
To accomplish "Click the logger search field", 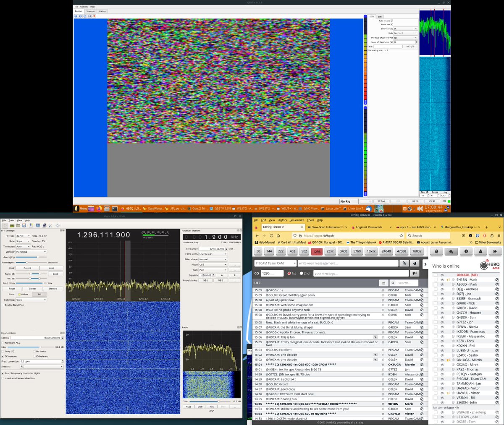I will pyautogui.click(x=404, y=283).
